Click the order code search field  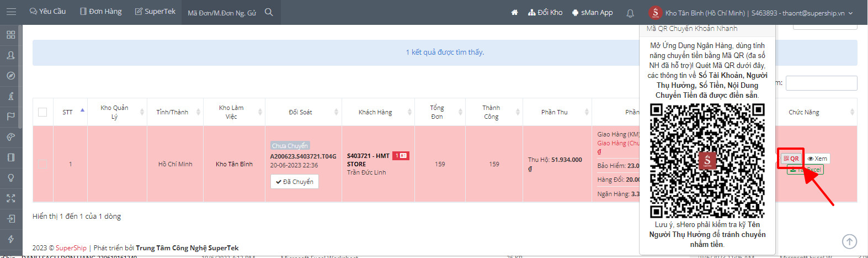tap(222, 13)
